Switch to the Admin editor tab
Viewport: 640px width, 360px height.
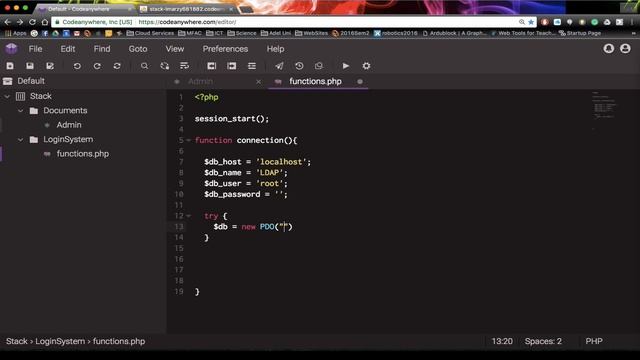coord(200,82)
